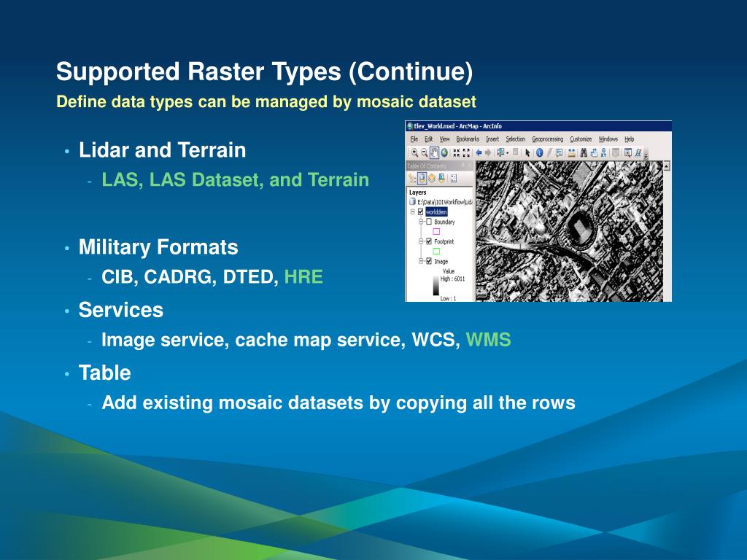The height and width of the screenshot is (560, 747).
Task: Click the Table Of Contents panel title bar
Action: [440, 166]
